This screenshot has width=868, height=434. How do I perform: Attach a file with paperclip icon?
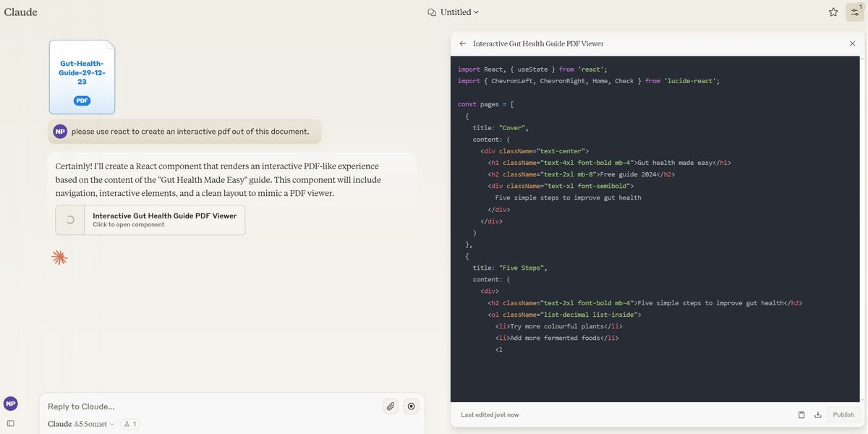coord(391,407)
